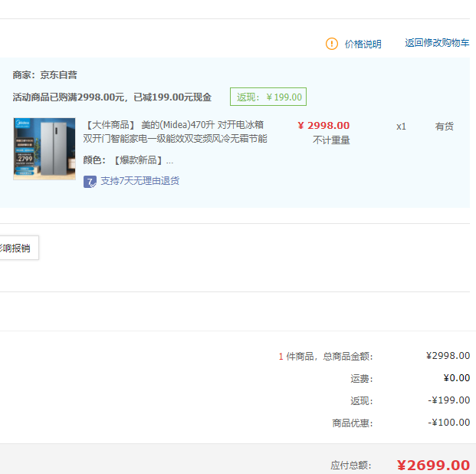Click the 返现 ¥199.00 green badge
Viewport: 476px width, 474px height.
coord(268,97)
